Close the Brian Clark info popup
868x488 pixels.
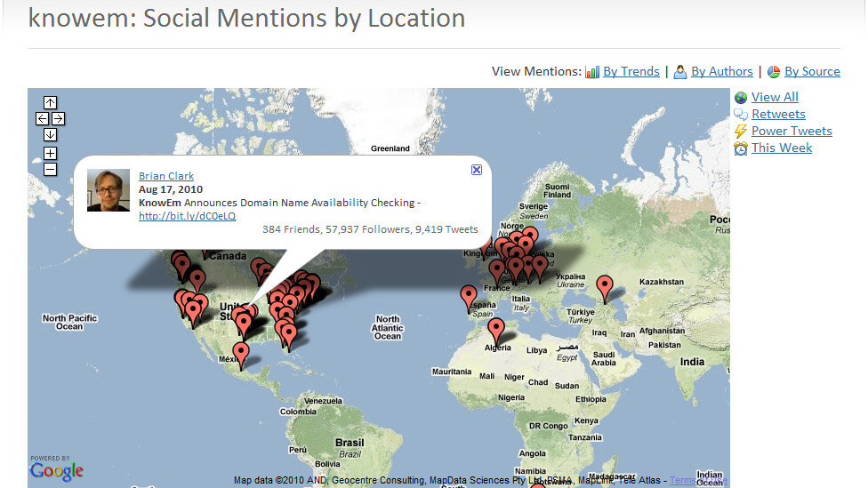477,170
